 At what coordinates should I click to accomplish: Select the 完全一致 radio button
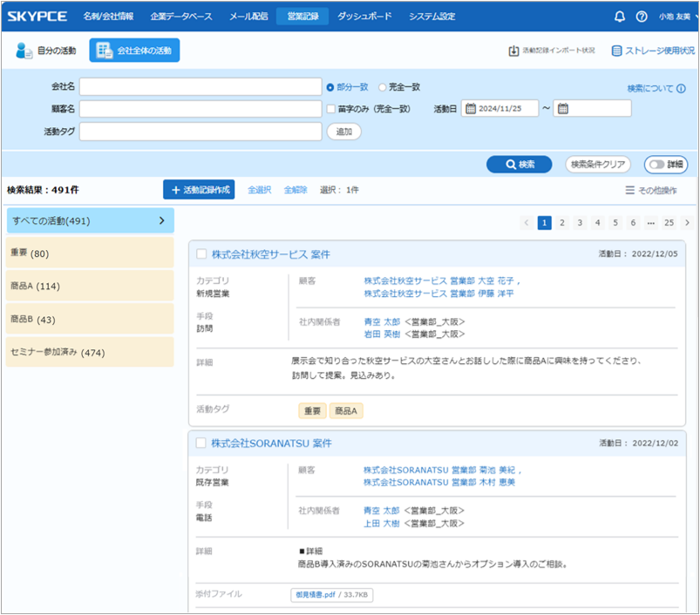click(383, 87)
